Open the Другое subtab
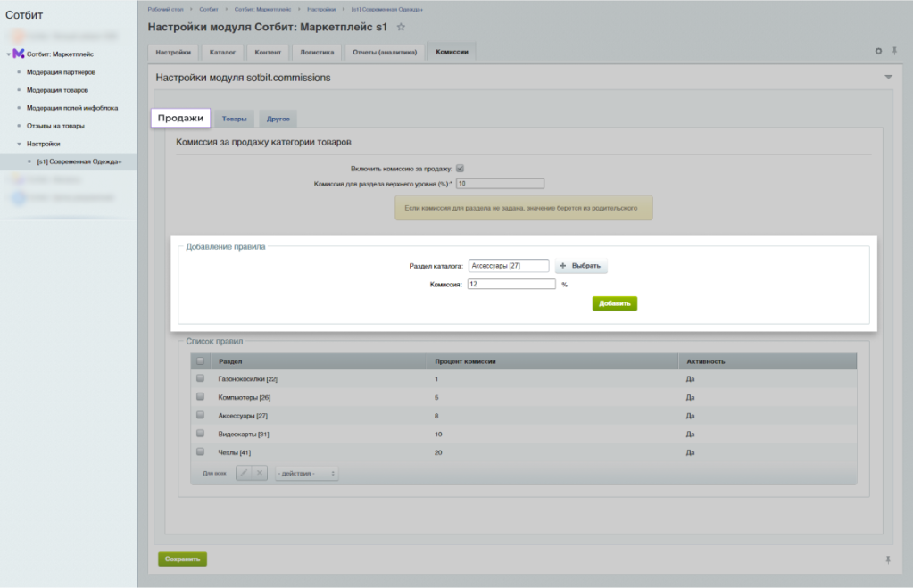913x588 pixels. coord(278,119)
